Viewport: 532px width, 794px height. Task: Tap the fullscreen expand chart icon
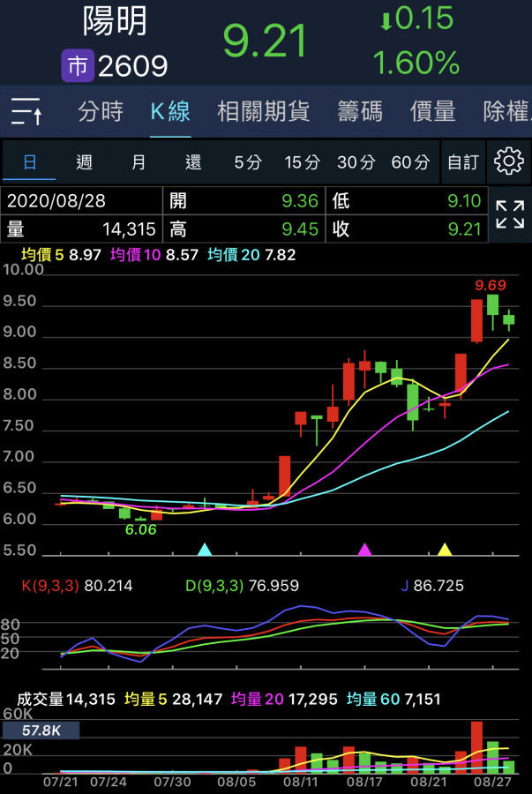(509, 214)
